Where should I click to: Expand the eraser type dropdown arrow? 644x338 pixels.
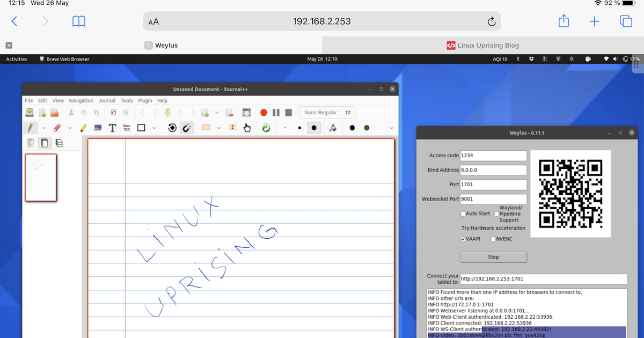pyautogui.click(x=70, y=128)
